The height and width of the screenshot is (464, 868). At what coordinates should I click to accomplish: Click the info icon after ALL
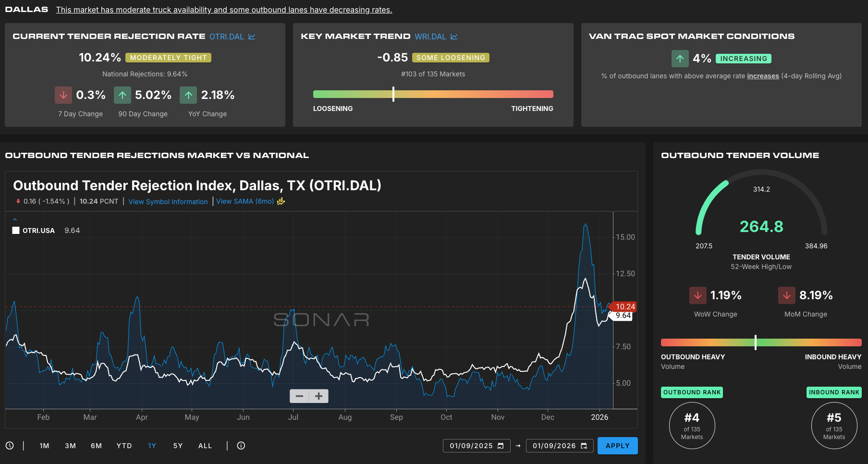coord(241,446)
